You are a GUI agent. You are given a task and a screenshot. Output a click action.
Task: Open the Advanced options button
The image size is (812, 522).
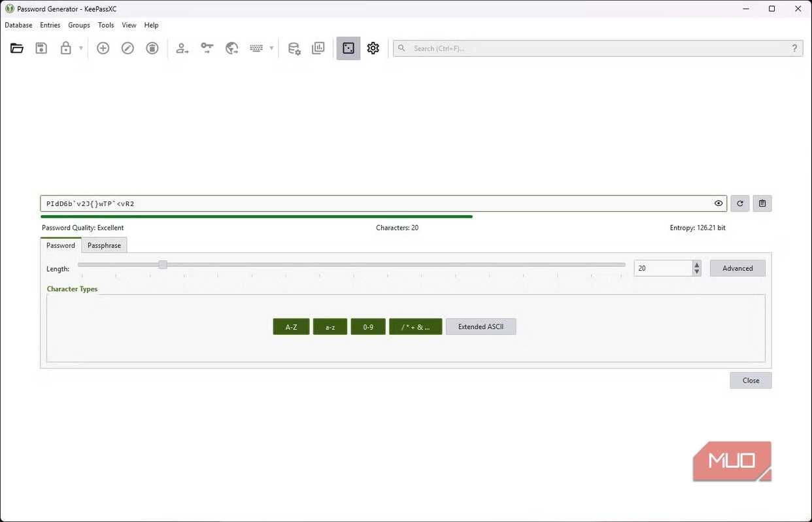pyautogui.click(x=737, y=268)
